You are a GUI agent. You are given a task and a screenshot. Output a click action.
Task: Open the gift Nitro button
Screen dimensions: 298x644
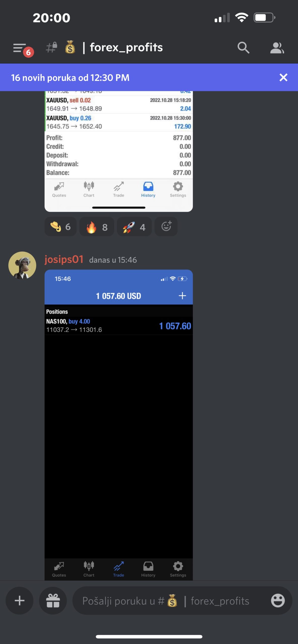[x=53, y=601]
